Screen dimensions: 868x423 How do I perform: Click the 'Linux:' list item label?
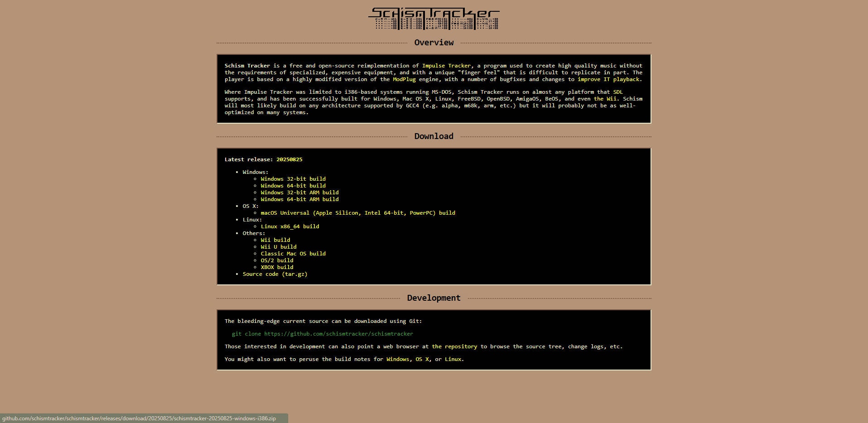pos(252,220)
